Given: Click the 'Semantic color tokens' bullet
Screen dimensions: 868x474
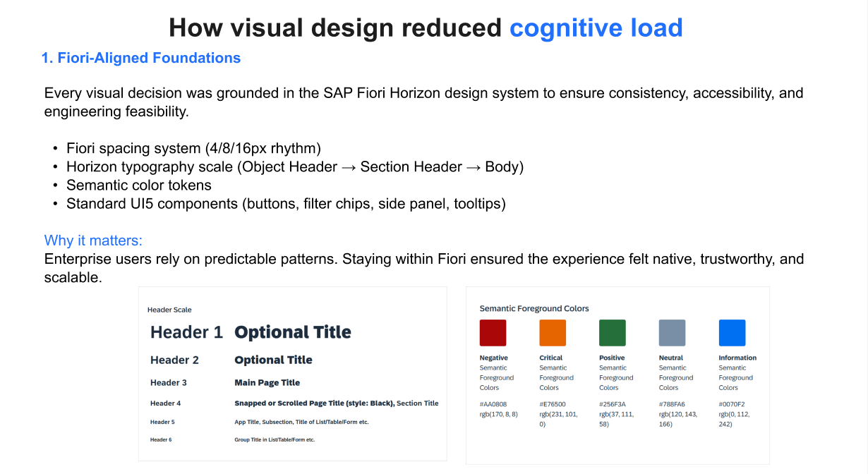Looking at the screenshot, I should 139,186.
